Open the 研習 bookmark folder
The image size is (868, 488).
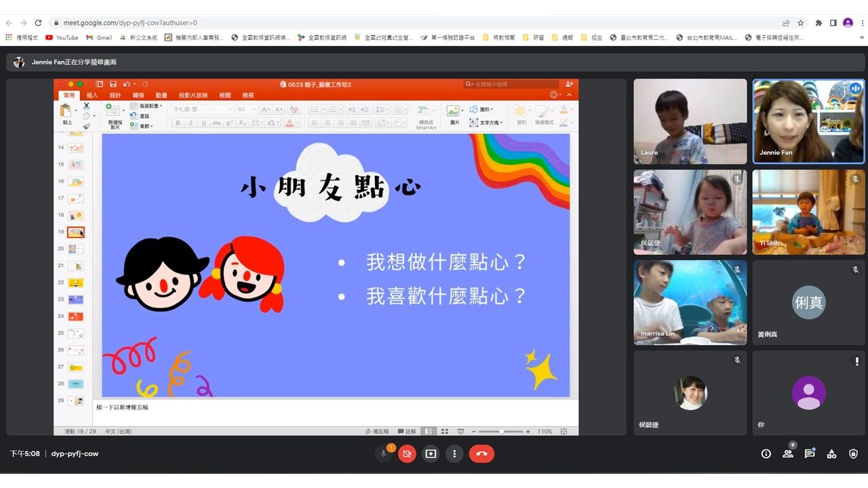[x=534, y=38]
